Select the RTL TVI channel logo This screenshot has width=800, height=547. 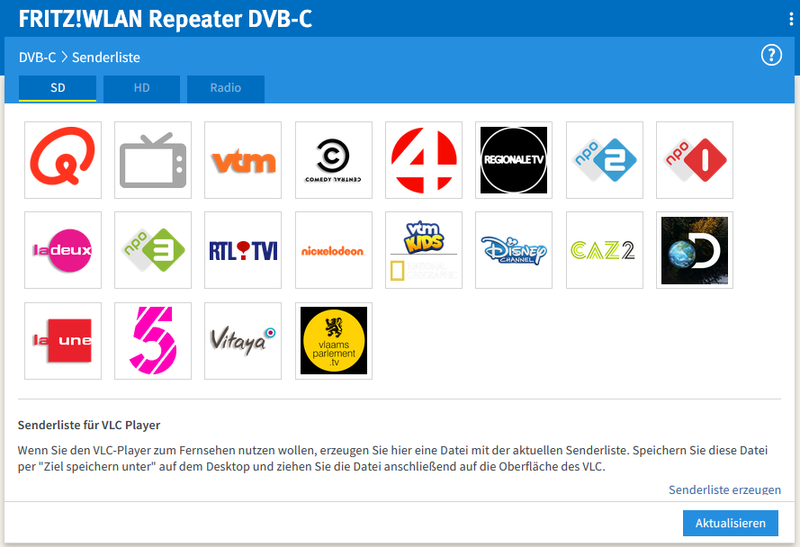point(243,250)
